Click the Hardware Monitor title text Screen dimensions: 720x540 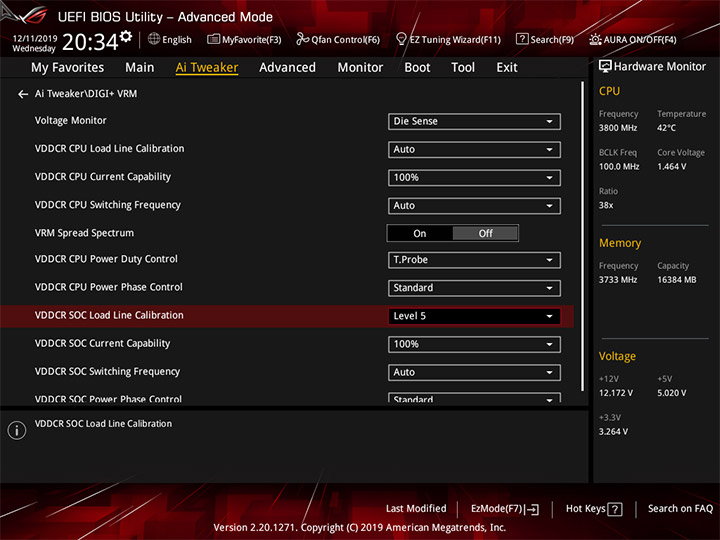[660, 67]
